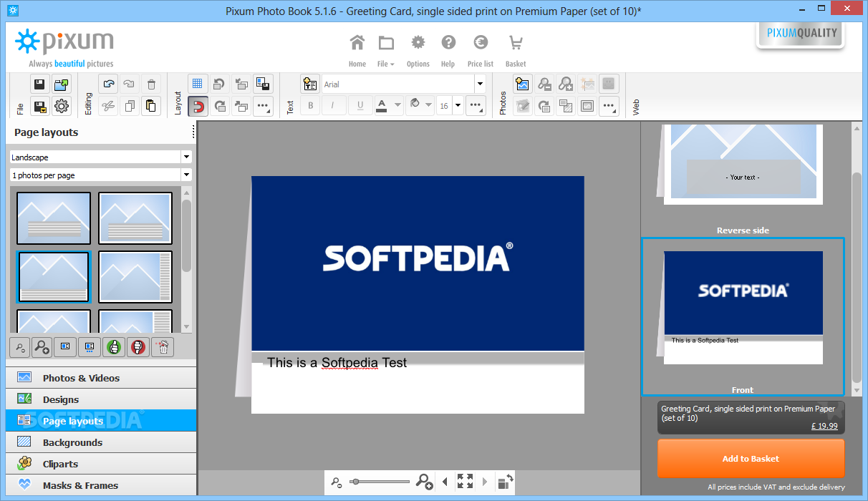868x501 pixels.
Task: Select the first page layout thumbnail
Action: [54, 218]
